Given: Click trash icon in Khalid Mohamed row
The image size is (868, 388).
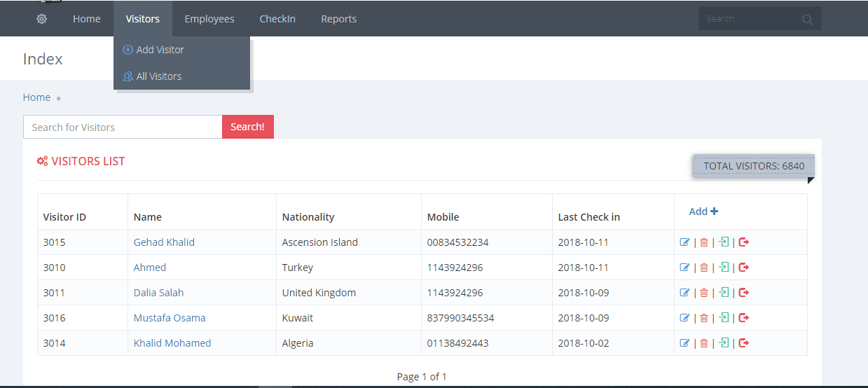Looking at the screenshot, I should [704, 343].
